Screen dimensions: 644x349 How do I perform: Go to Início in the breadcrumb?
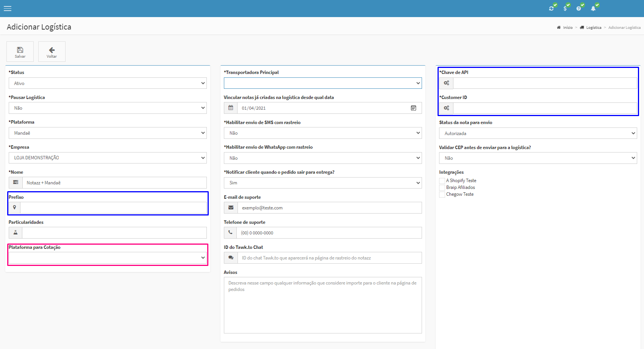567,28
